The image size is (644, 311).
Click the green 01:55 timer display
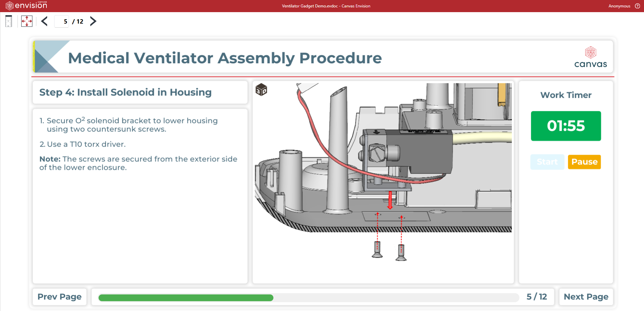coord(566,126)
